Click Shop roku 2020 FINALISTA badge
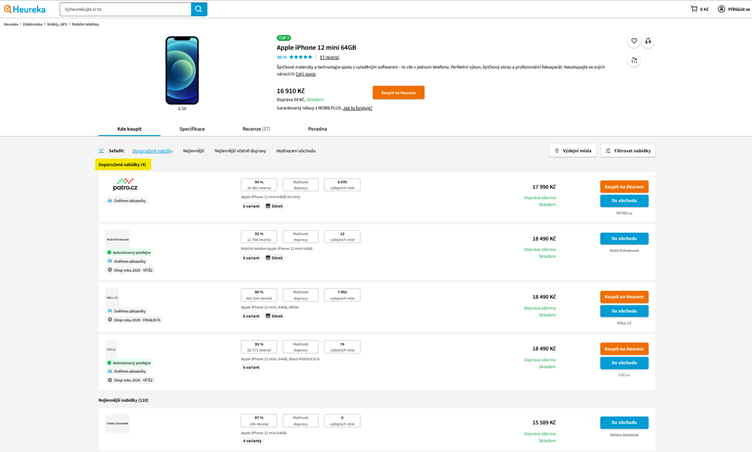This screenshot has height=452, width=752. pos(134,320)
